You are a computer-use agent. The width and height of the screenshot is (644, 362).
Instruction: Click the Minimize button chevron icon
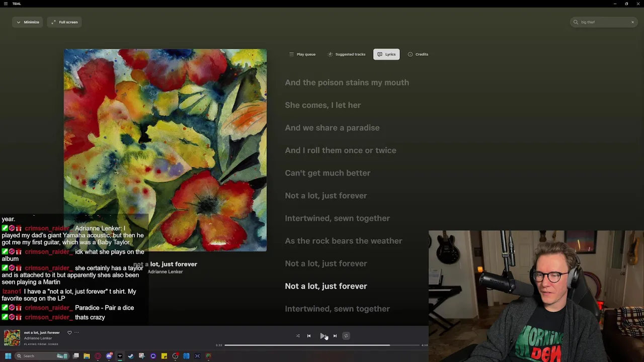(x=19, y=22)
